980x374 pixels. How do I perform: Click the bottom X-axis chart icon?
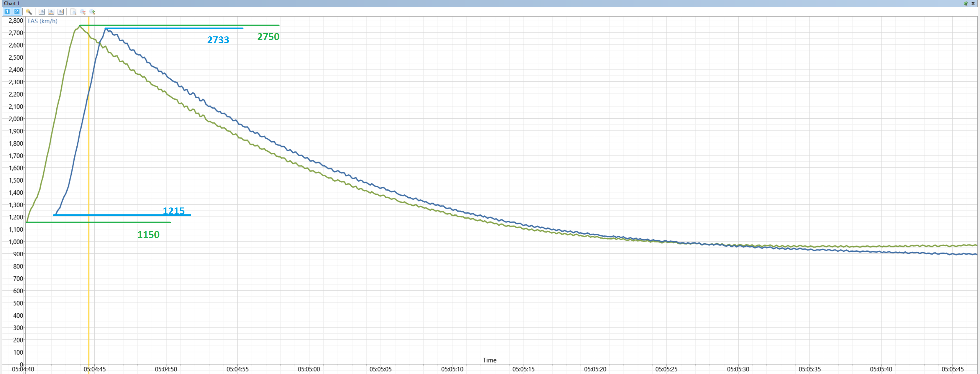click(51, 12)
